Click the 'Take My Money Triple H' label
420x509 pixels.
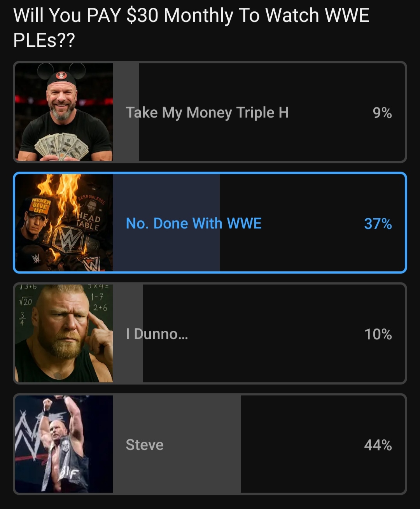207,113
